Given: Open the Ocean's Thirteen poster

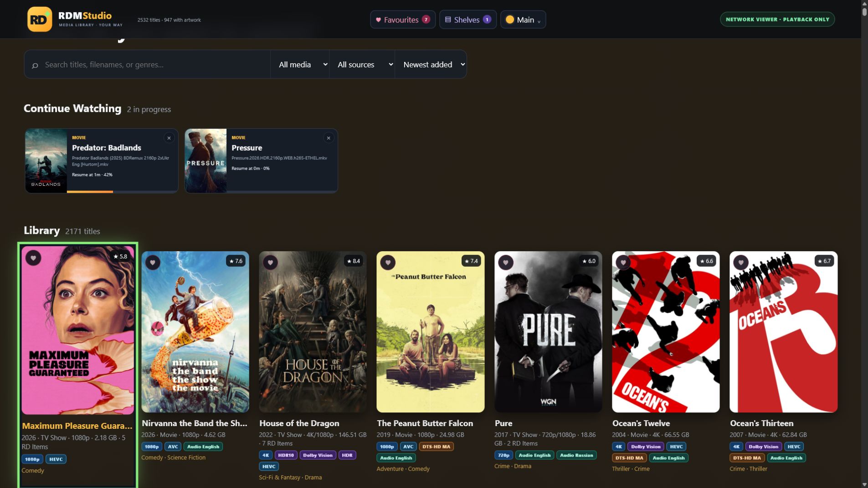Looking at the screenshot, I should pyautogui.click(x=783, y=332).
